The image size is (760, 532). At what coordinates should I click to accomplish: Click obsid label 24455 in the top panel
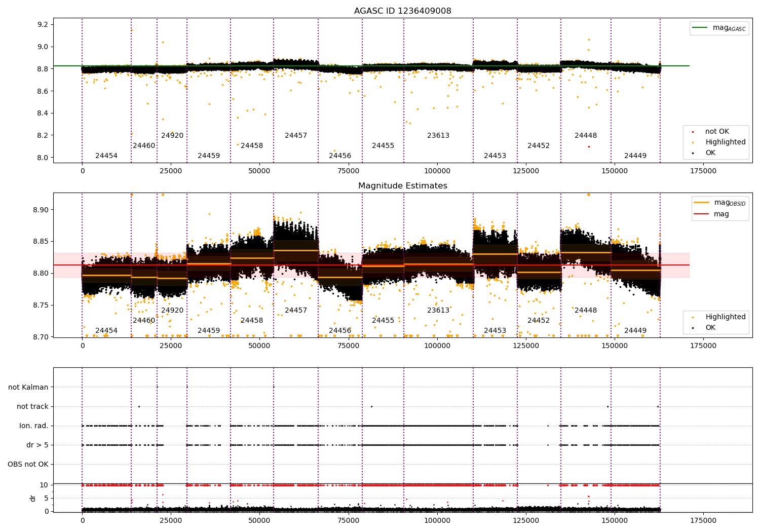tap(383, 146)
